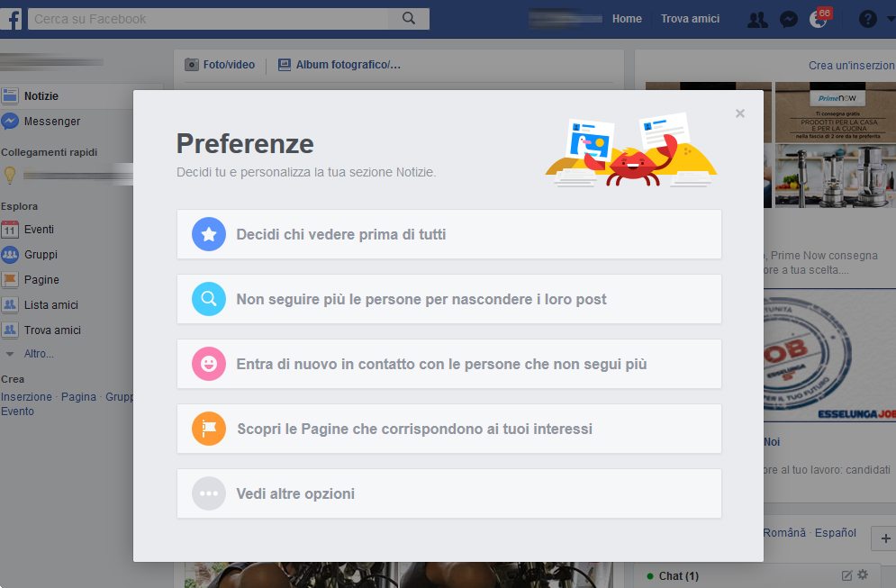Open the Messenger icon in top bar
Screen dimensions: 896x588
[789, 20]
